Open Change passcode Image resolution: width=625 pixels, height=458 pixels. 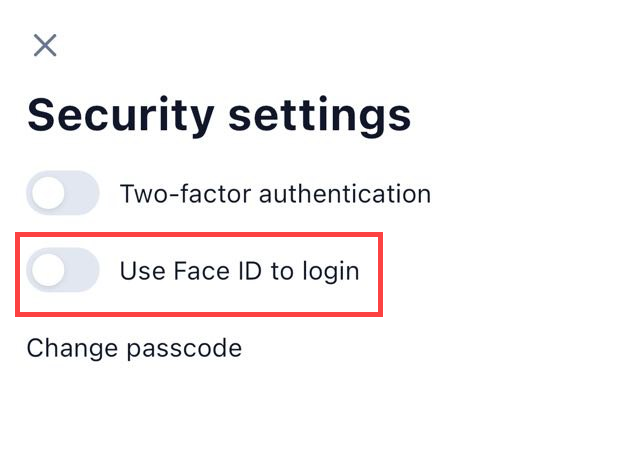(x=134, y=348)
